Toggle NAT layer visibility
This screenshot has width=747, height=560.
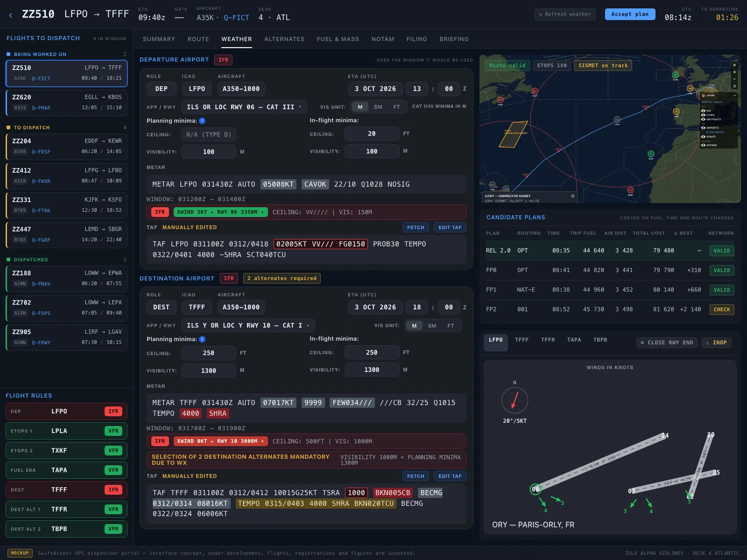click(x=703, y=111)
